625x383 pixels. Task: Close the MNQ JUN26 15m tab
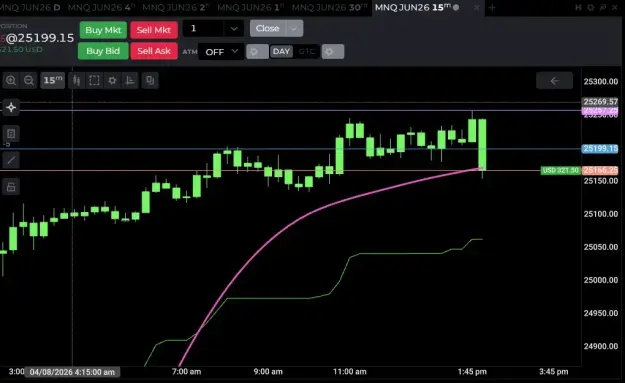coord(476,8)
